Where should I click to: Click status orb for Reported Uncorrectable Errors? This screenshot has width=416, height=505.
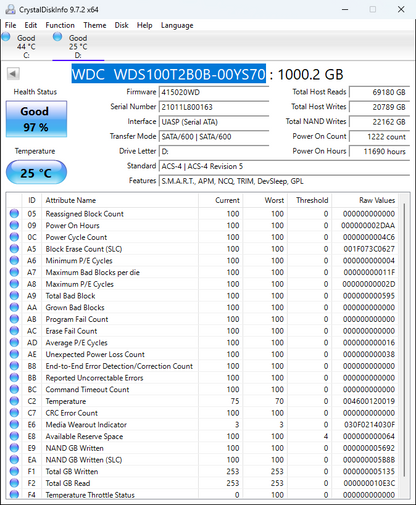14,377
